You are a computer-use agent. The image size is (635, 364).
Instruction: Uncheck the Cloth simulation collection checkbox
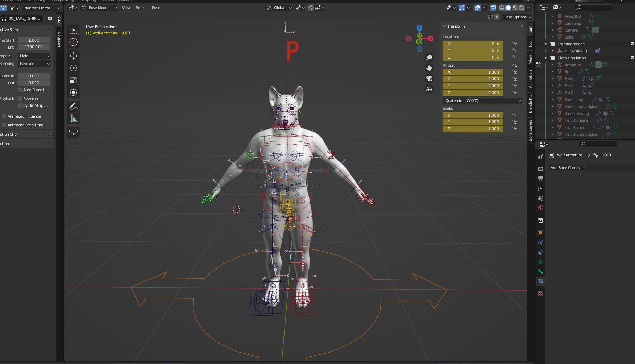point(632,58)
